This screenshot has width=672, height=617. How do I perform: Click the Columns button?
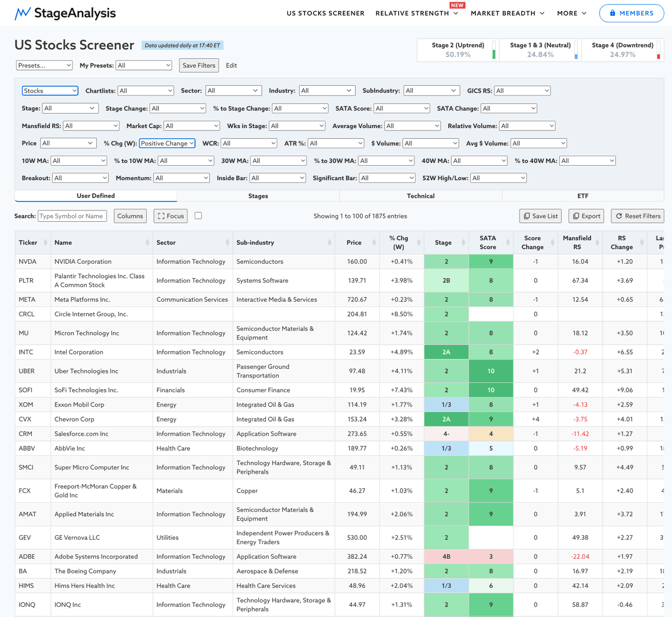[x=130, y=216]
